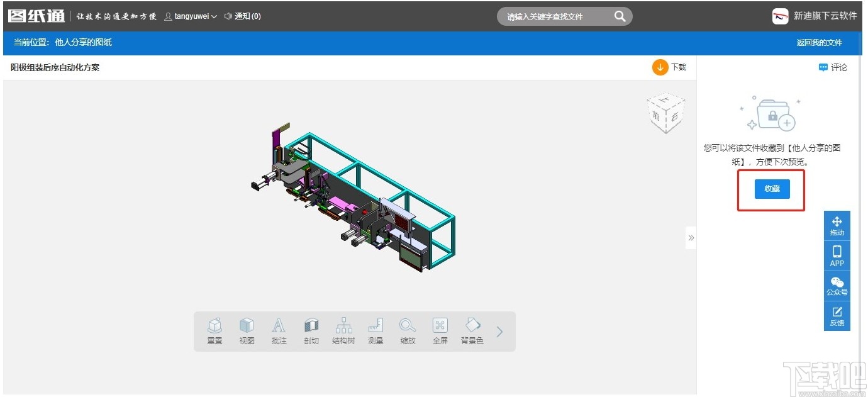Viewport: 868px width, 397px height.
Task: Click 返回我的文件 link
Action: (819, 43)
